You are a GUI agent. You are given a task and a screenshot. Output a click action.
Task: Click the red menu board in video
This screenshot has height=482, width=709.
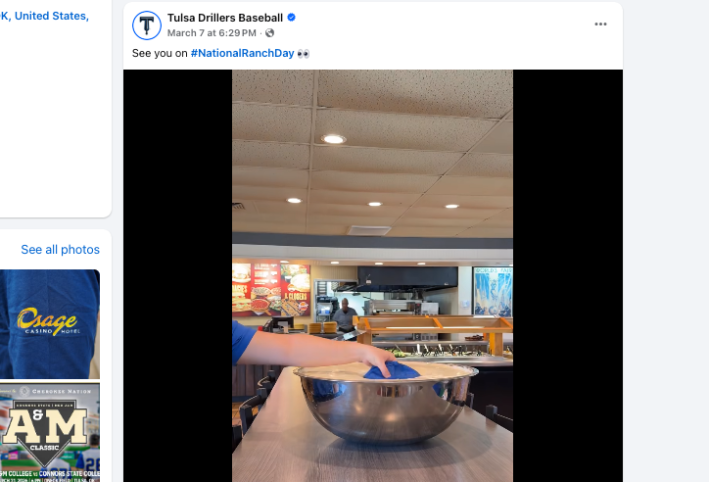pos(271,289)
